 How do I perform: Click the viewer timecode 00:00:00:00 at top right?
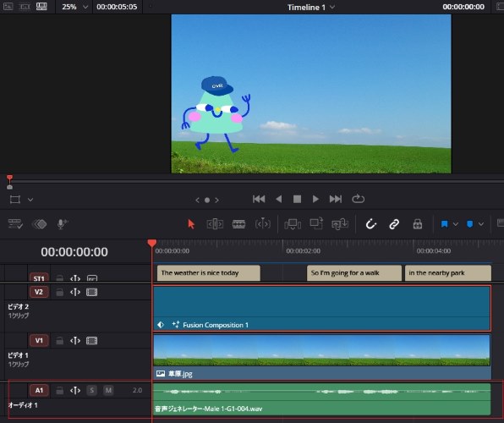pyautogui.click(x=463, y=7)
